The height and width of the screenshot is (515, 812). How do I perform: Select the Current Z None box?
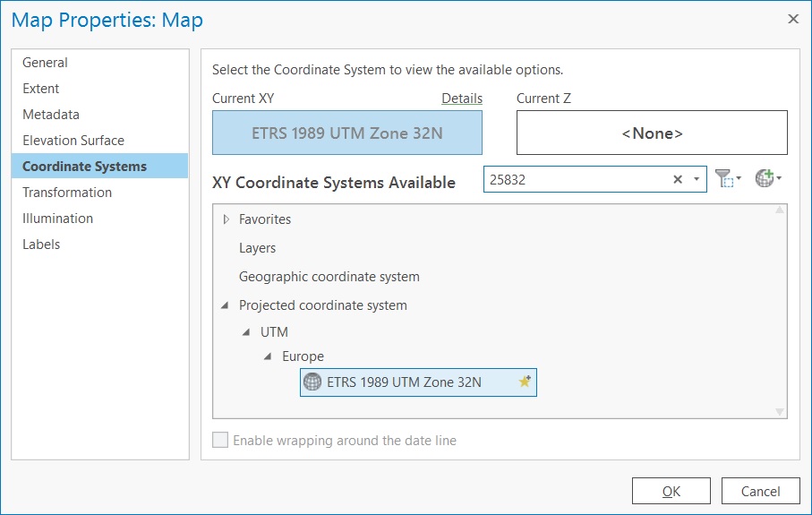652,133
